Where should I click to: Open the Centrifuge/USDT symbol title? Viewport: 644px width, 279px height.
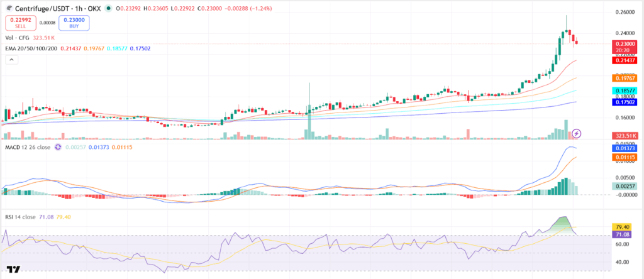coord(58,8)
